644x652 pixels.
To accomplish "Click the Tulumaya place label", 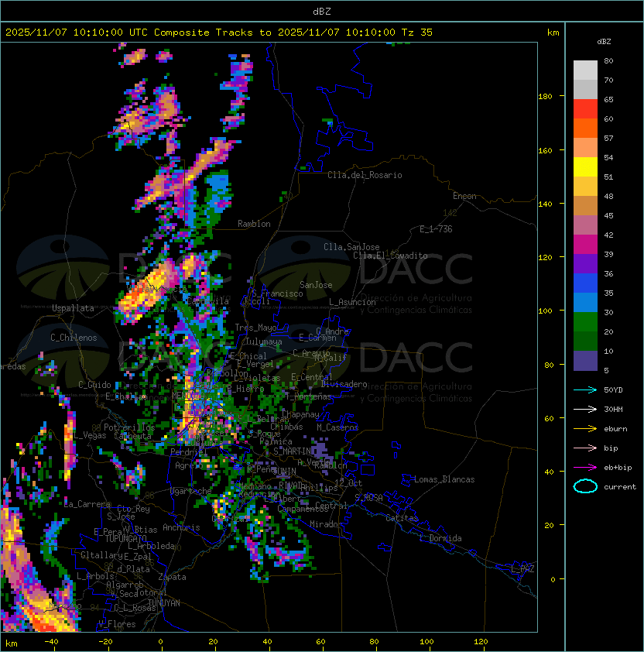I will (x=264, y=341).
